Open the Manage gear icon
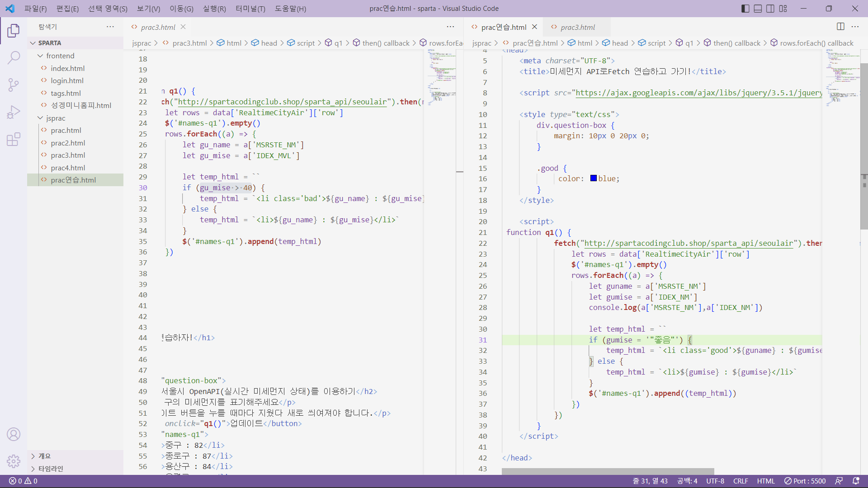Image resolution: width=868 pixels, height=488 pixels. (14, 461)
